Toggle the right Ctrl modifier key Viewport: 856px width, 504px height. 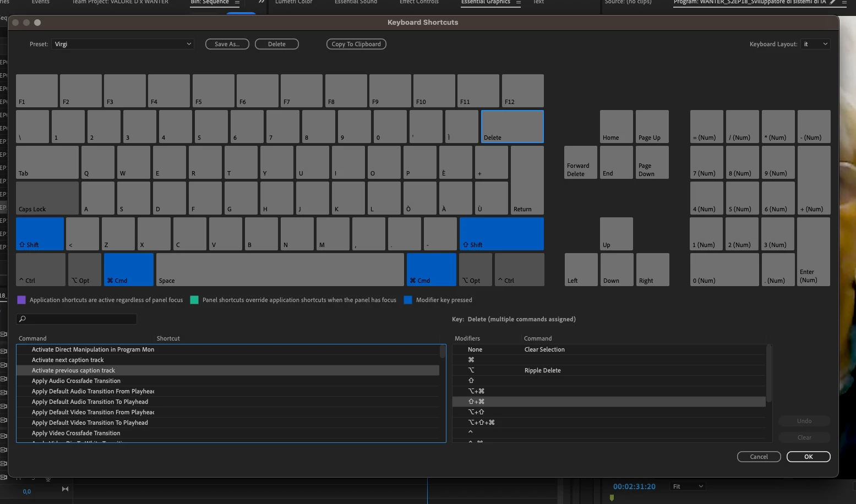[x=519, y=270]
